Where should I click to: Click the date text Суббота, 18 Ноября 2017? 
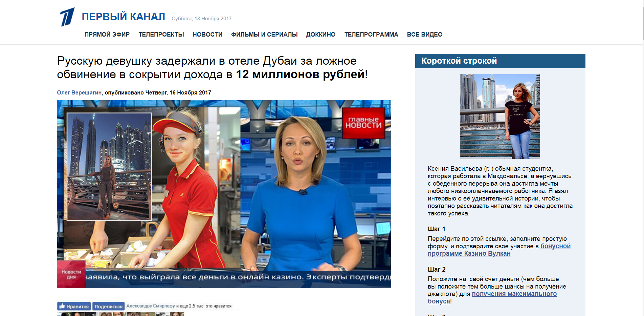[x=202, y=19]
